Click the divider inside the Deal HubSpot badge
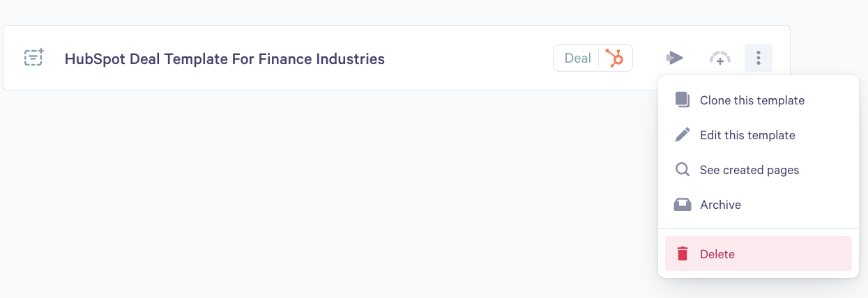Screen dimensions: 868x298 click(x=598, y=58)
